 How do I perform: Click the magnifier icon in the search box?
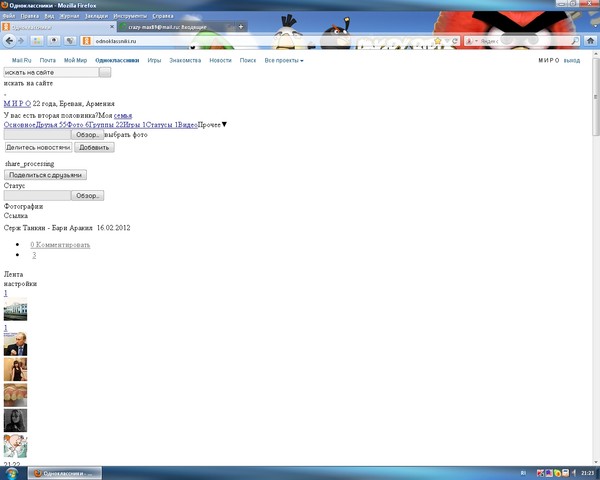click(575, 41)
